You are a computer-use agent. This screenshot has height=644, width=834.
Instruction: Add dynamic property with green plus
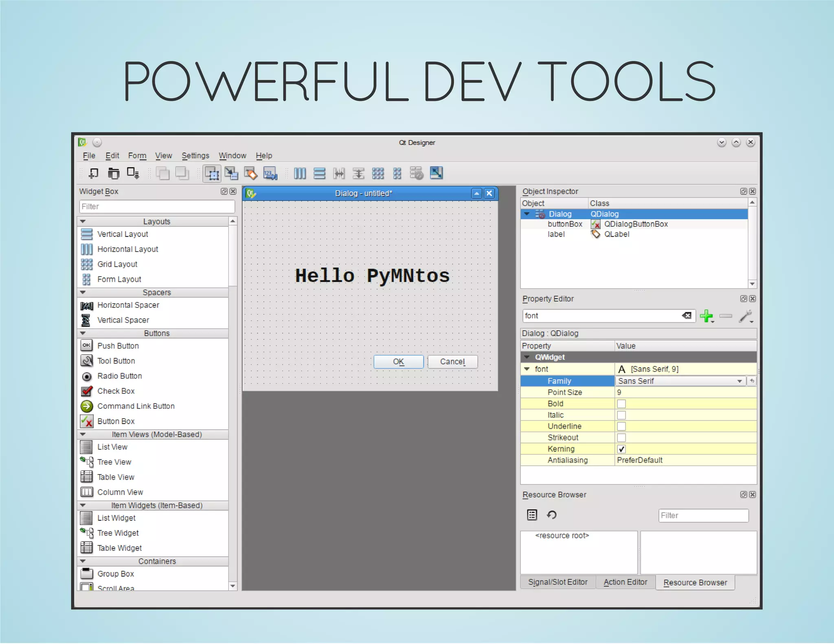707,316
